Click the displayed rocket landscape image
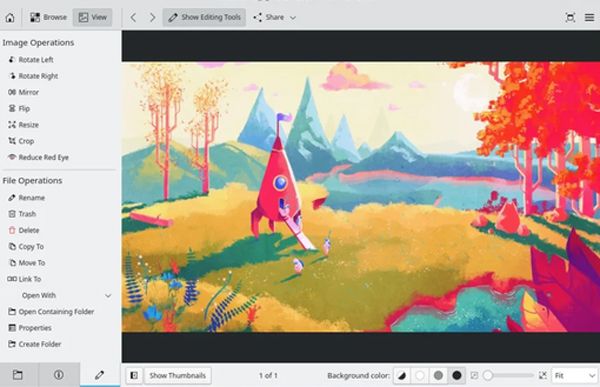Image resolution: width=600 pixels, height=387 pixels. 361,197
